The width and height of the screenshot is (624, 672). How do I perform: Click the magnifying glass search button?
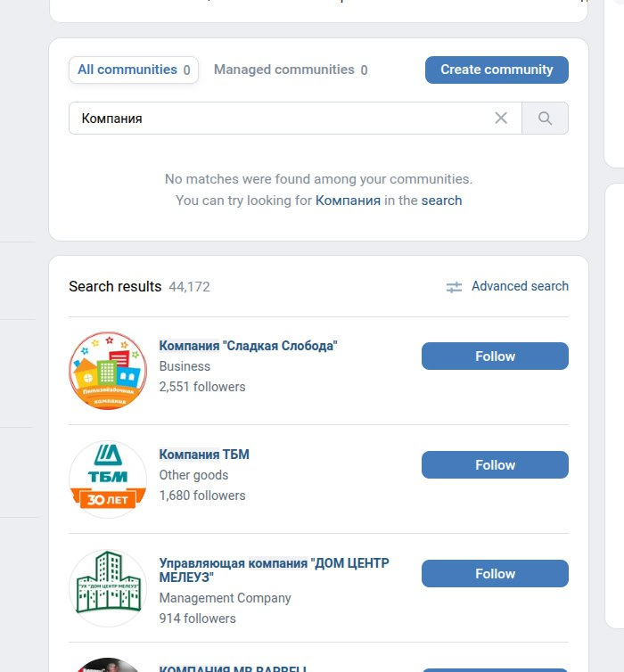click(545, 119)
